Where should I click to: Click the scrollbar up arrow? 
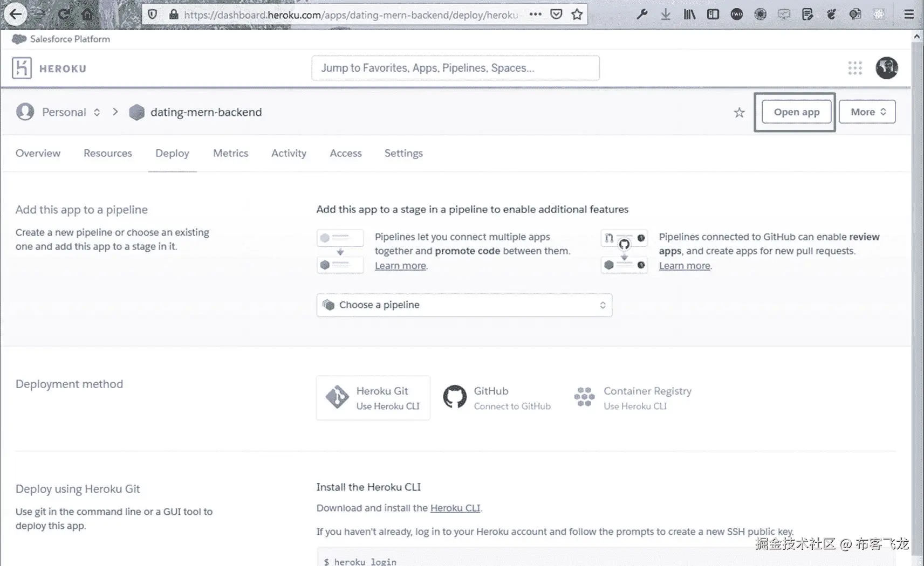coord(917,36)
